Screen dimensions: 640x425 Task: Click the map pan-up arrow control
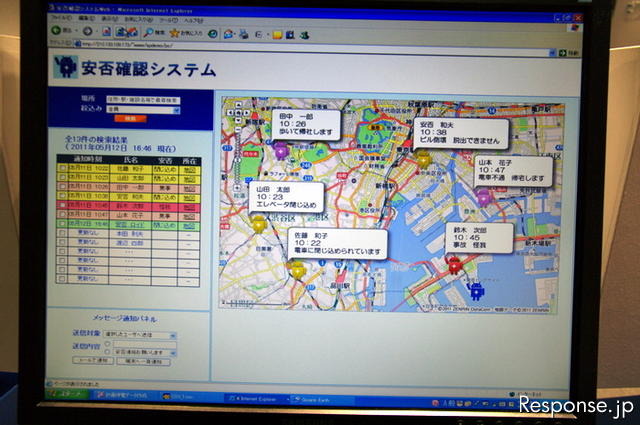[238, 105]
